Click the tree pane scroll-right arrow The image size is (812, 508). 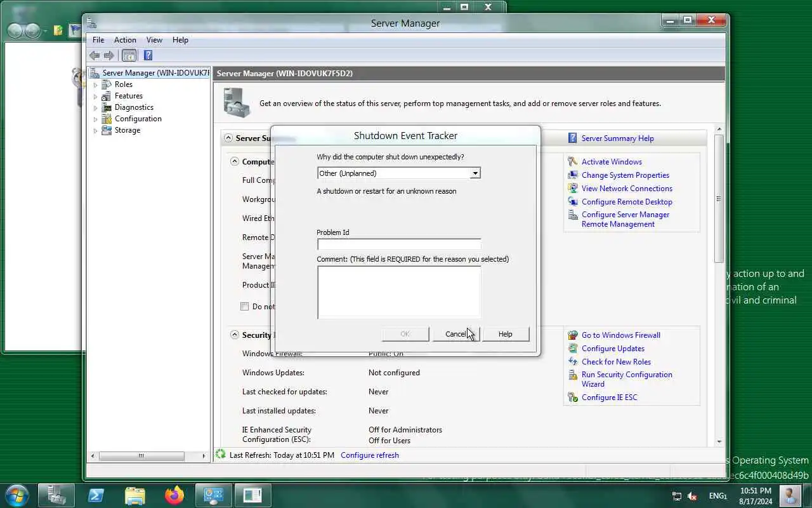(203, 455)
